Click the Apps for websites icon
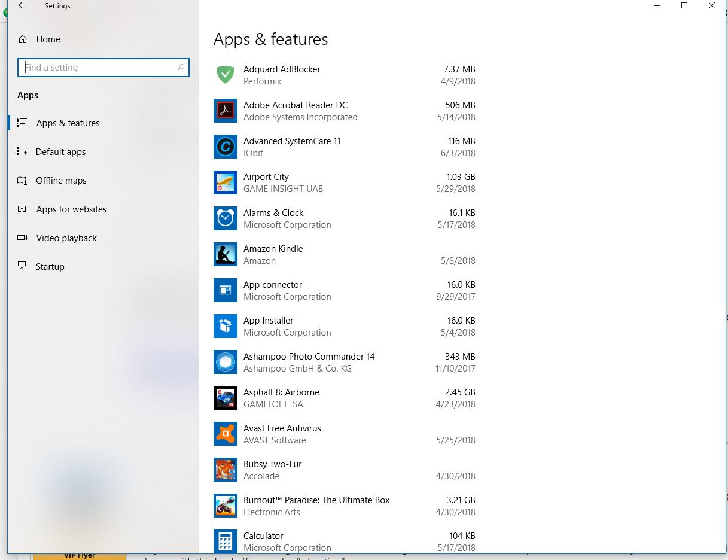The image size is (728, 560). (x=22, y=209)
